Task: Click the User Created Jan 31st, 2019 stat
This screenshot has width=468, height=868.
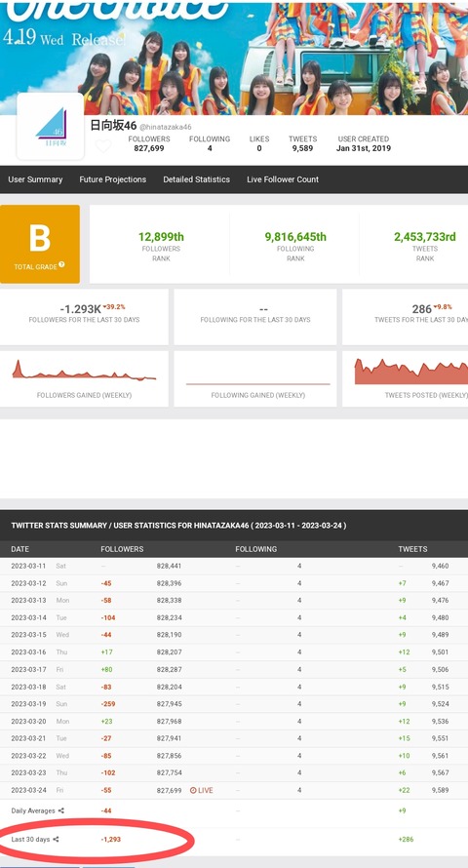Action: 364,143
